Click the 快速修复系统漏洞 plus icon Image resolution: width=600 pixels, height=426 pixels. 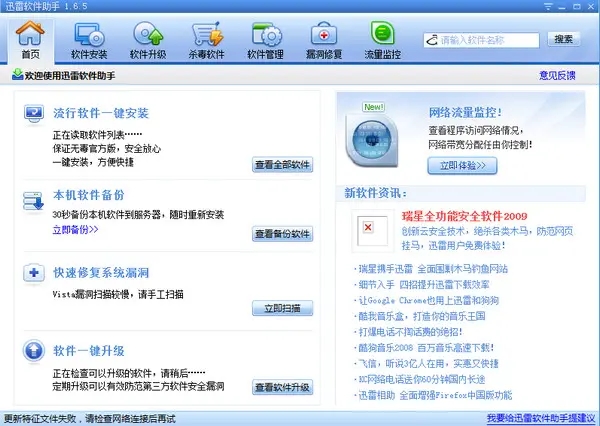pyautogui.click(x=34, y=273)
